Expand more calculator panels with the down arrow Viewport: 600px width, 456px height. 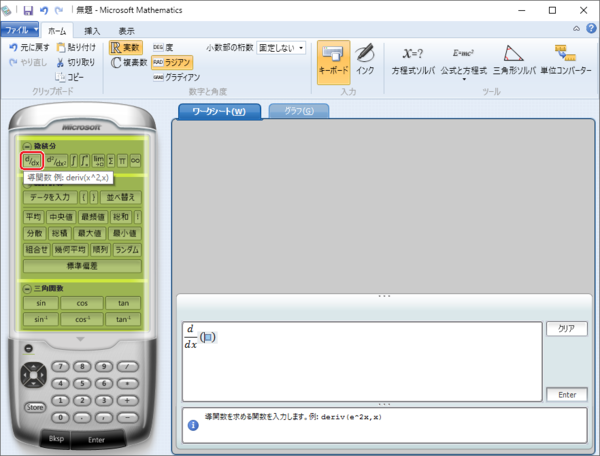point(80,339)
